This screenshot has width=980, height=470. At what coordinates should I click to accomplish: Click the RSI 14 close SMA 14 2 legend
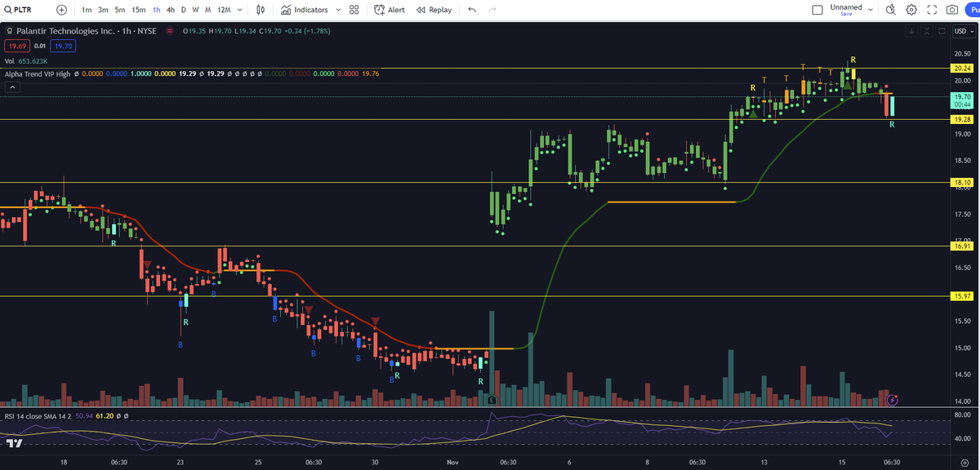[38, 415]
